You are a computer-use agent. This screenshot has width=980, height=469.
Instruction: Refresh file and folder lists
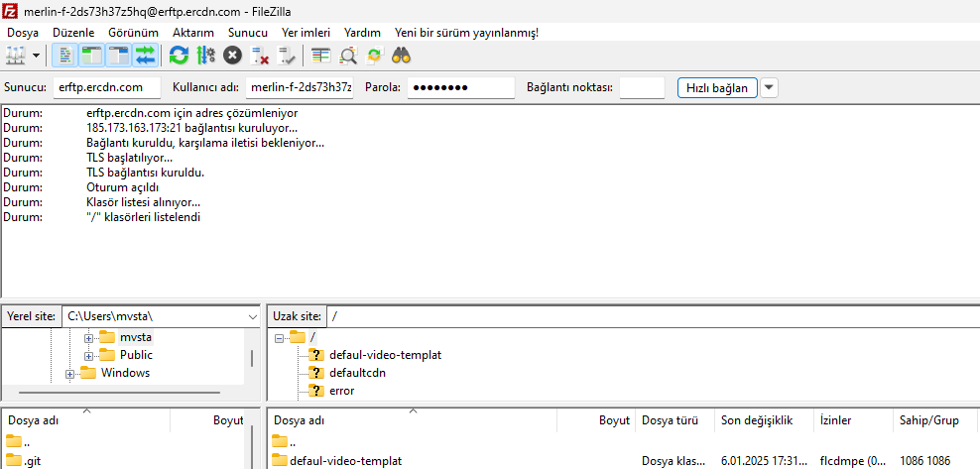coord(179,56)
